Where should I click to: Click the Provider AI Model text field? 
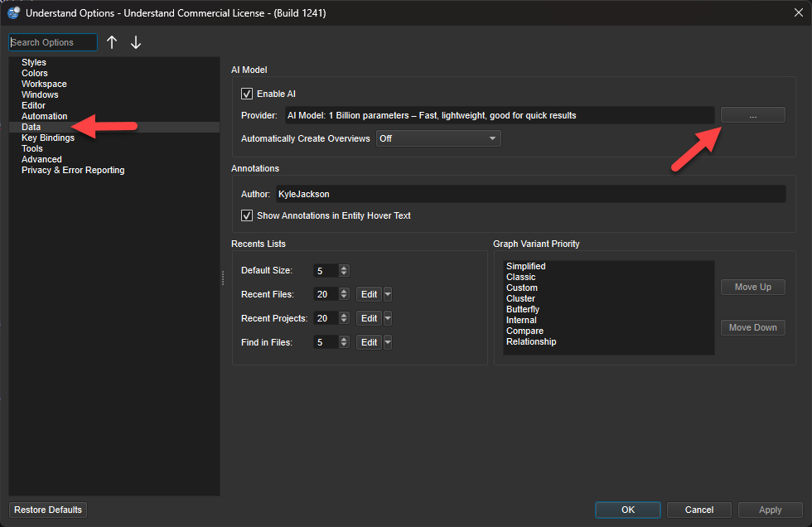point(500,115)
